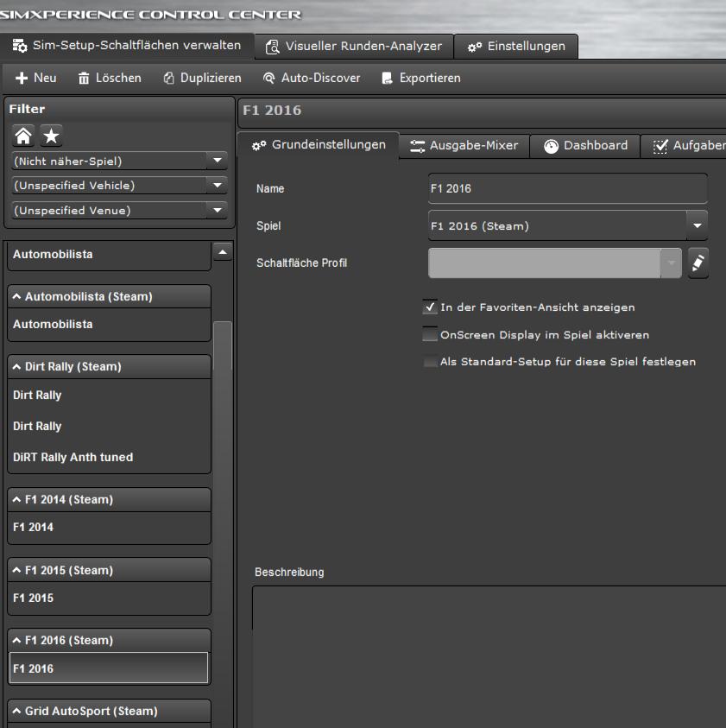The height and width of the screenshot is (728, 726).
Task: Click the trash can icon for Löschen
Action: [x=84, y=78]
